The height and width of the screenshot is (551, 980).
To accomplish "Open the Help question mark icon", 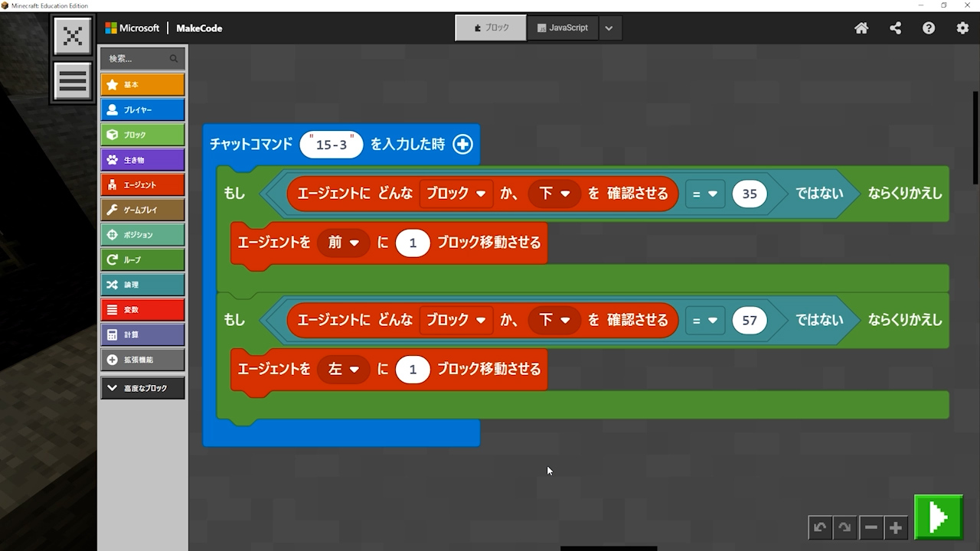I will 929,28.
